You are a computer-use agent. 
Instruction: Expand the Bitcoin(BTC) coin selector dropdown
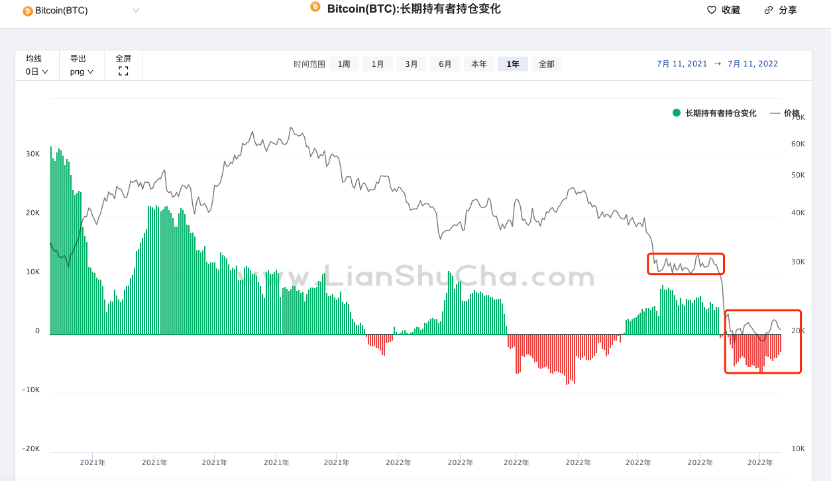click(136, 11)
